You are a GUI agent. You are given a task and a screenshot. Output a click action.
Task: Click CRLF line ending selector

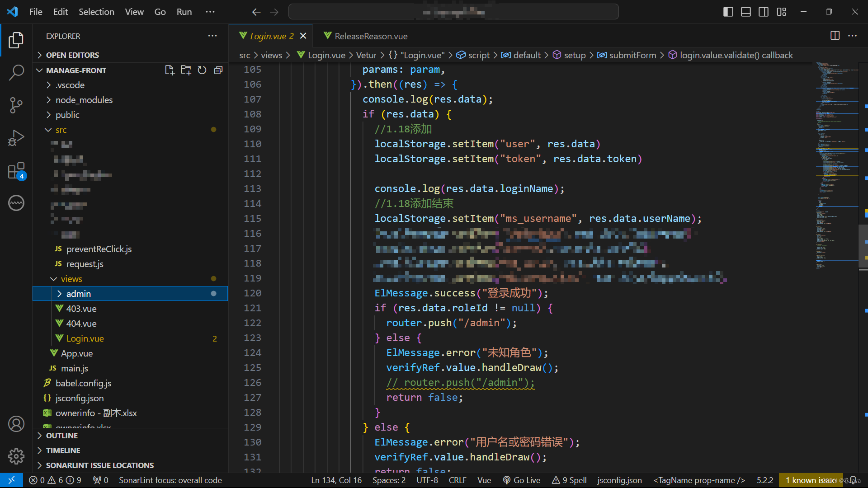pyautogui.click(x=457, y=480)
